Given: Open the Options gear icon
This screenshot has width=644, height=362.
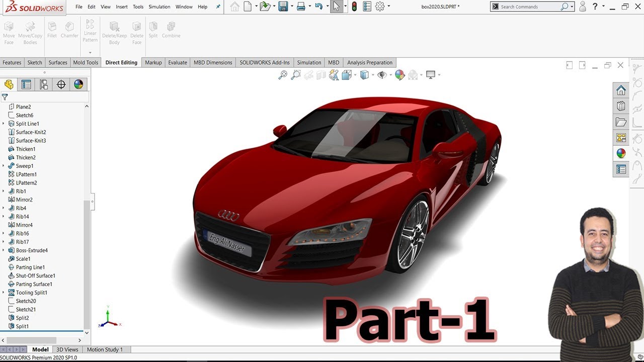Looking at the screenshot, I should pyautogui.click(x=380, y=7).
